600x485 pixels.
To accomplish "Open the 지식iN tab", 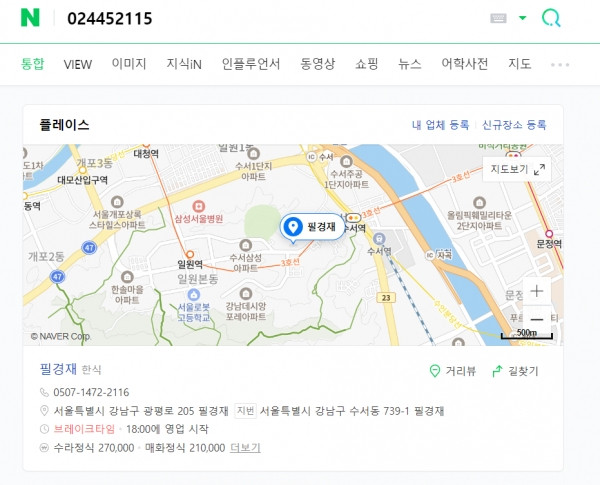I will pyautogui.click(x=184, y=64).
